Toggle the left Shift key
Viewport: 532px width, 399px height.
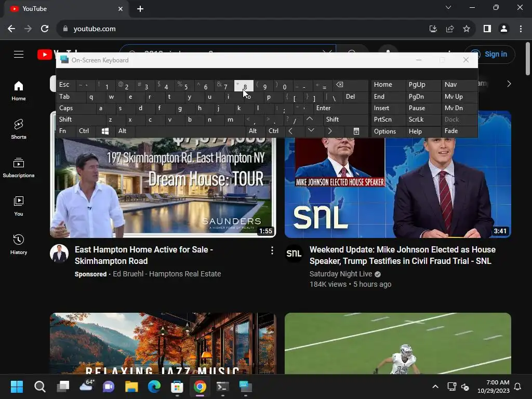(x=81, y=119)
